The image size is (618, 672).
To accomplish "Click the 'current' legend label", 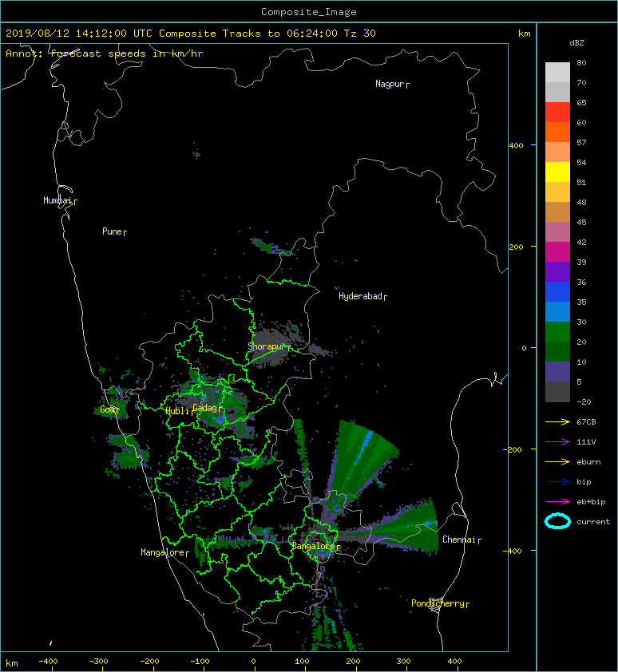I will (x=593, y=522).
